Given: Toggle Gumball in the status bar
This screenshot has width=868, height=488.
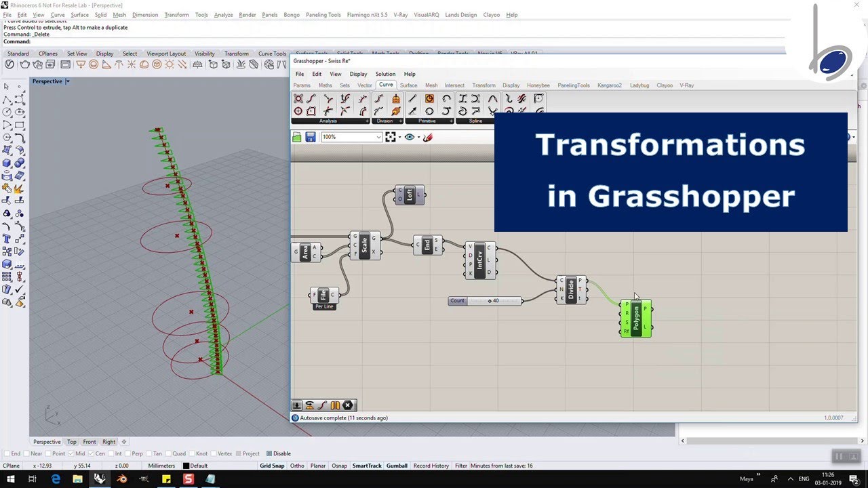Looking at the screenshot, I should (397, 466).
